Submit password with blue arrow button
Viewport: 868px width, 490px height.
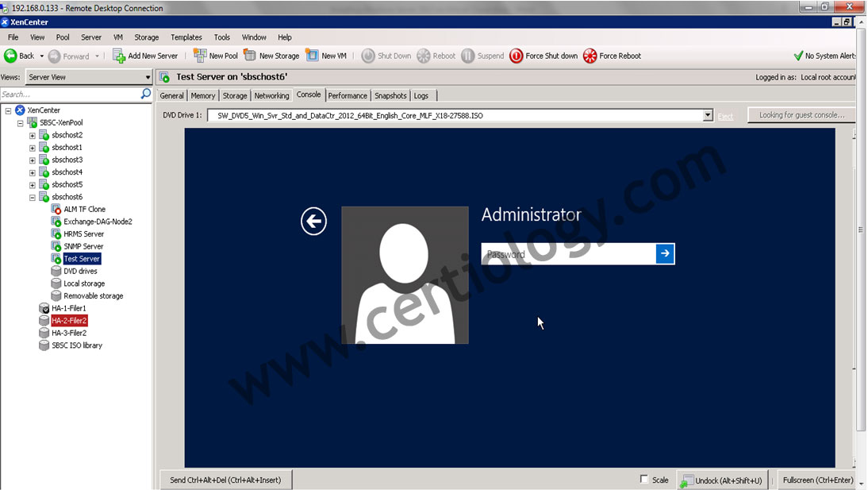[x=665, y=254]
